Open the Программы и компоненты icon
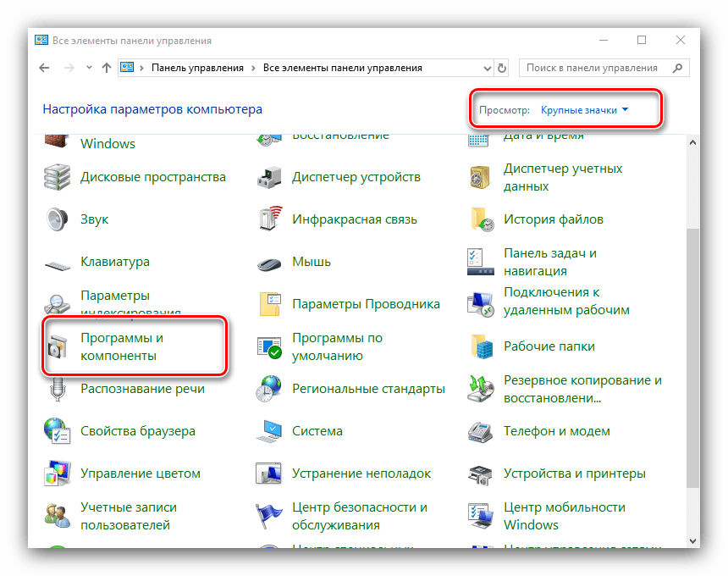The width and height of the screenshot is (728, 576). click(x=58, y=346)
